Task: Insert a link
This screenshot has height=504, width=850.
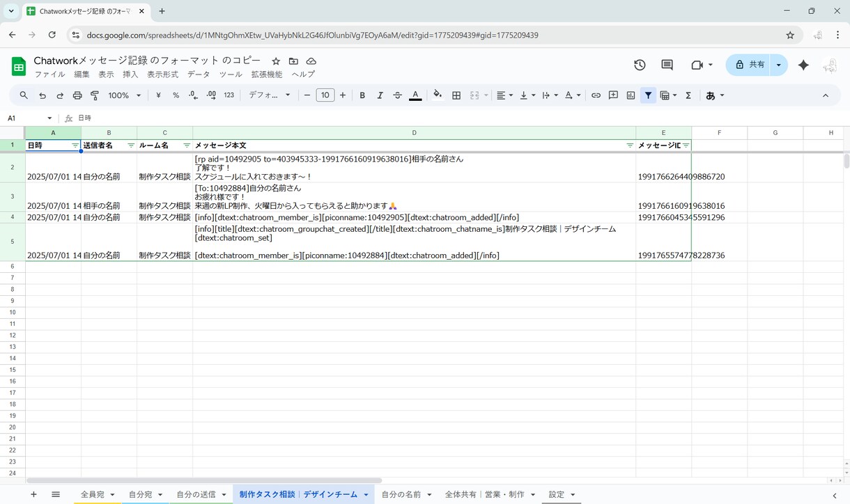Action: 596,95
